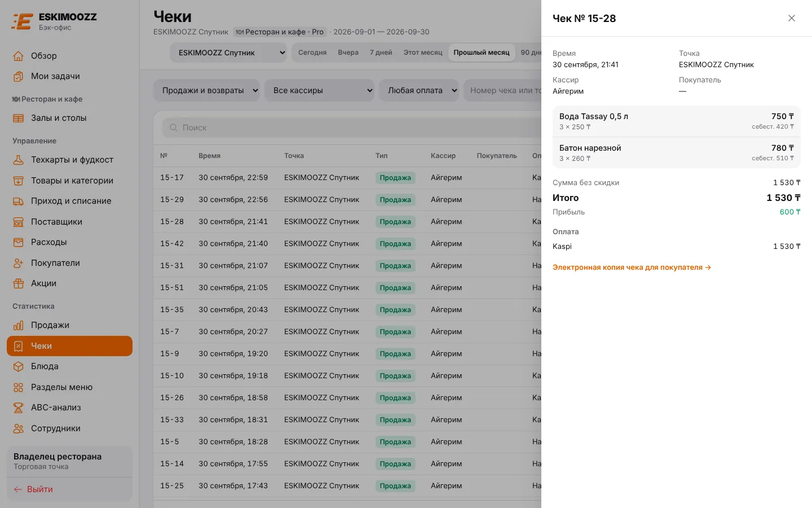Click the Мои задачи clipboard icon

coord(19,76)
